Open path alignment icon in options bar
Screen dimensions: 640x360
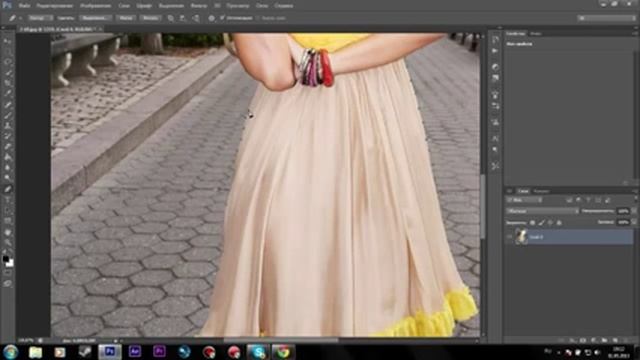tap(183, 18)
